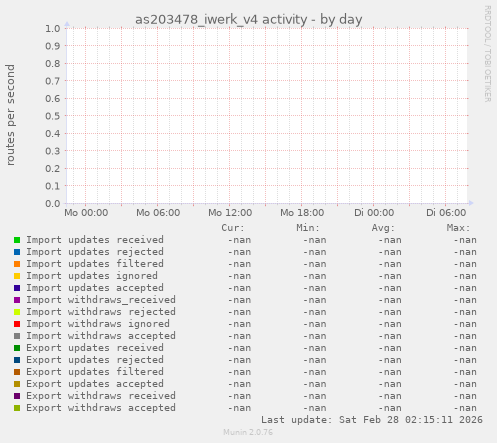Click the indigo Import updates accepted swatch
The width and height of the screenshot is (497, 443).
click(17, 288)
